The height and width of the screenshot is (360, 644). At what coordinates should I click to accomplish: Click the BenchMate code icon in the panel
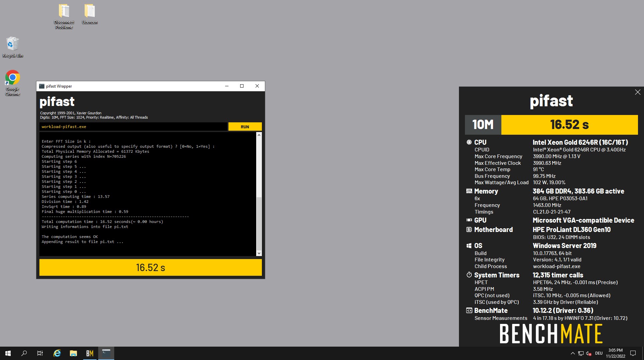point(469,310)
